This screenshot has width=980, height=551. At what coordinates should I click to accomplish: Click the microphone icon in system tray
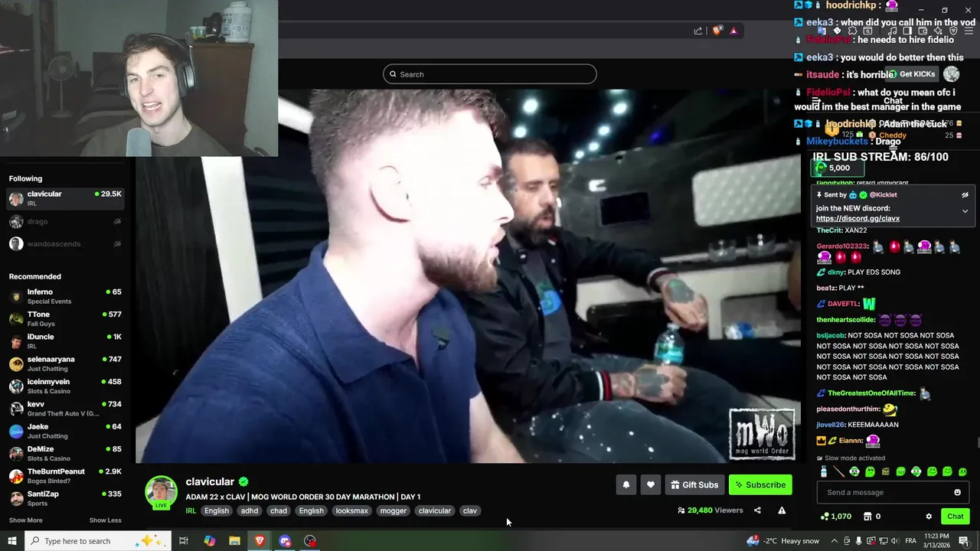click(x=859, y=541)
